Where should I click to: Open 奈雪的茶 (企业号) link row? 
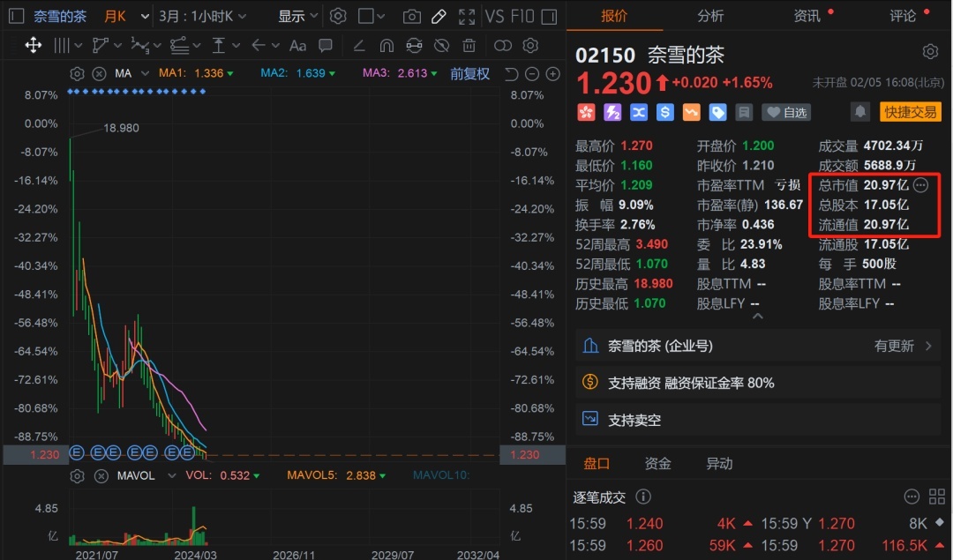click(x=759, y=346)
